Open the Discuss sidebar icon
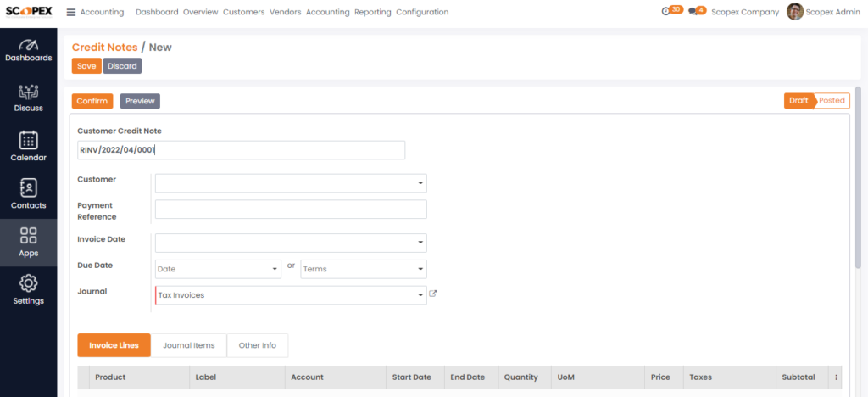 coord(28,92)
